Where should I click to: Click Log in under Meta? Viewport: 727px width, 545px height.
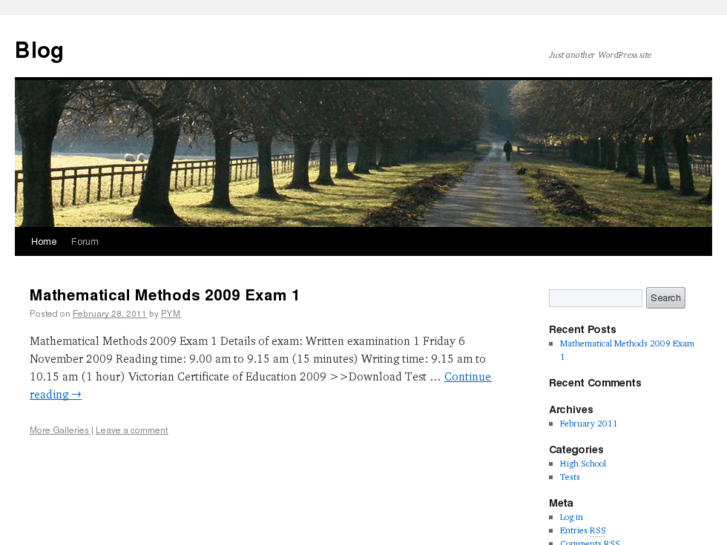[x=571, y=517]
